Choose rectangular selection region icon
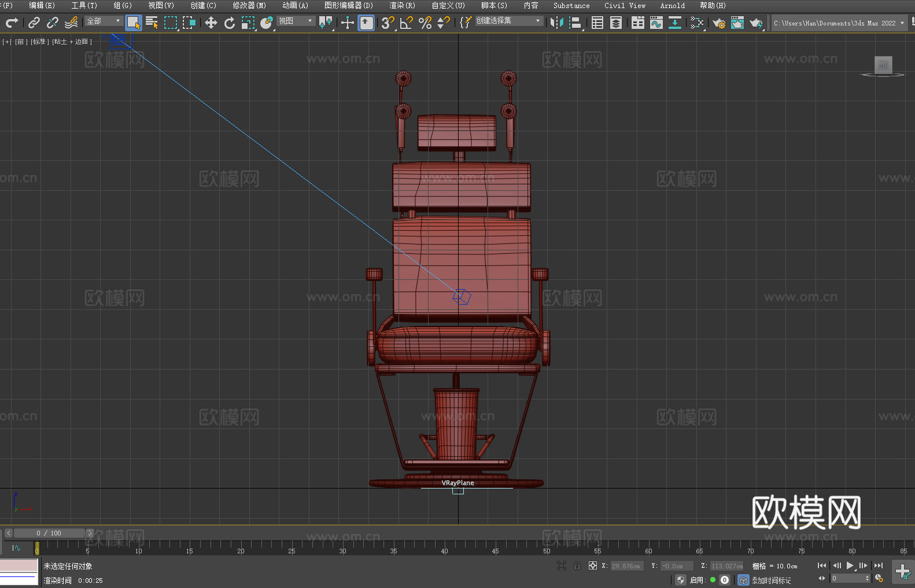915x588 pixels. coord(171,23)
